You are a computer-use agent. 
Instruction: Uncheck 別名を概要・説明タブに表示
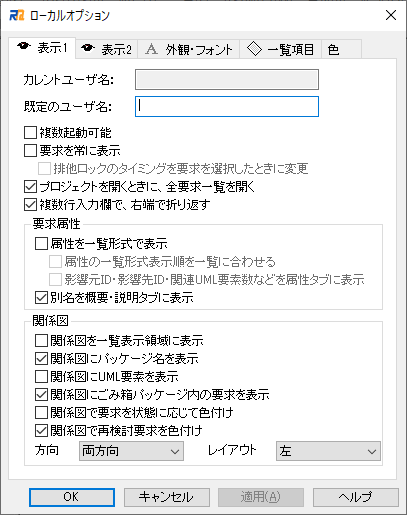coord(41,298)
